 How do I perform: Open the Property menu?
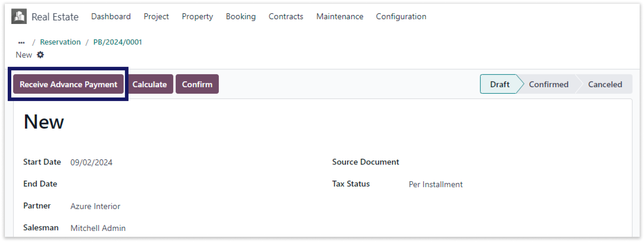coord(197,17)
